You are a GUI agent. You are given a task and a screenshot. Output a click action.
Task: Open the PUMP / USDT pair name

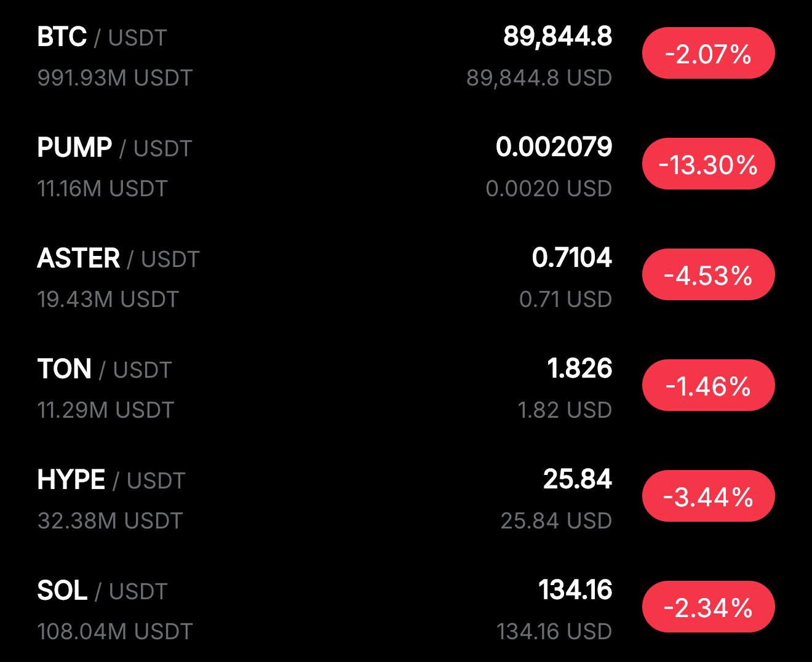coord(114,148)
